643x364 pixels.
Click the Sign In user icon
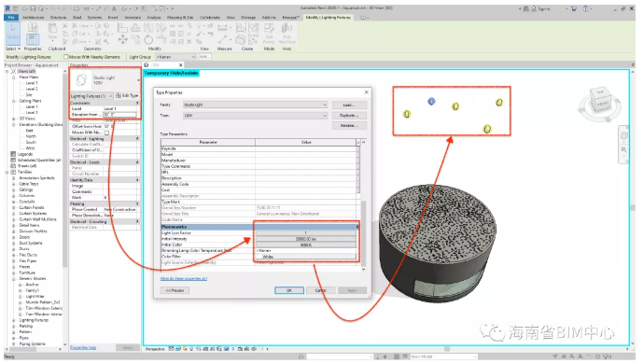click(535, 8)
